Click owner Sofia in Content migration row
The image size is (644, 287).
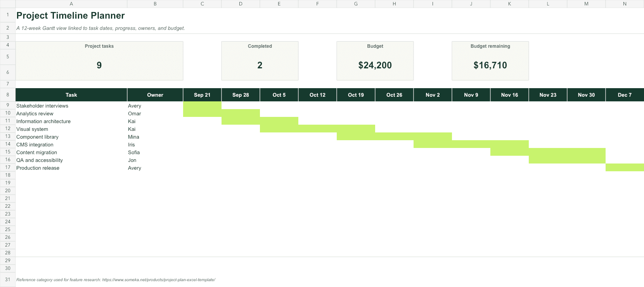coord(155,152)
